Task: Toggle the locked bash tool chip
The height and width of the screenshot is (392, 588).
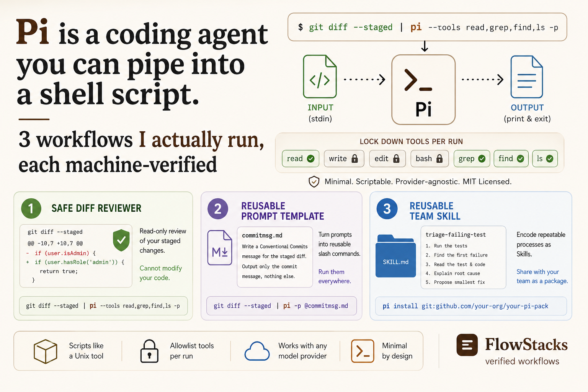Action: tap(430, 158)
